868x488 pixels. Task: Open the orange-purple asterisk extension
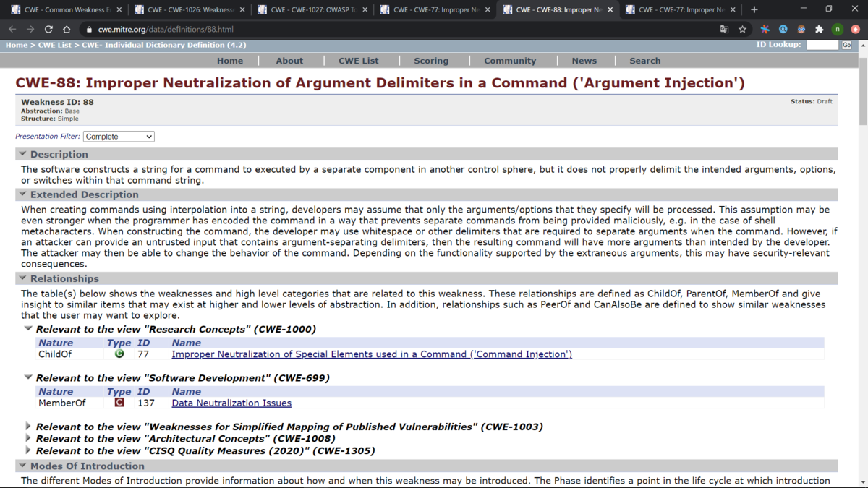(x=765, y=30)
